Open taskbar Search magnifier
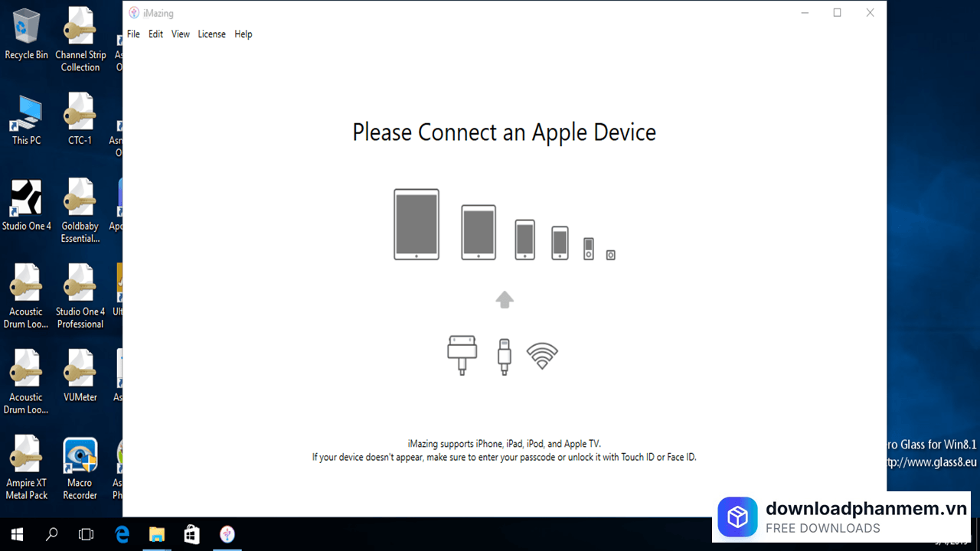The height and width of the screenshot is (551, 980). 52,534
